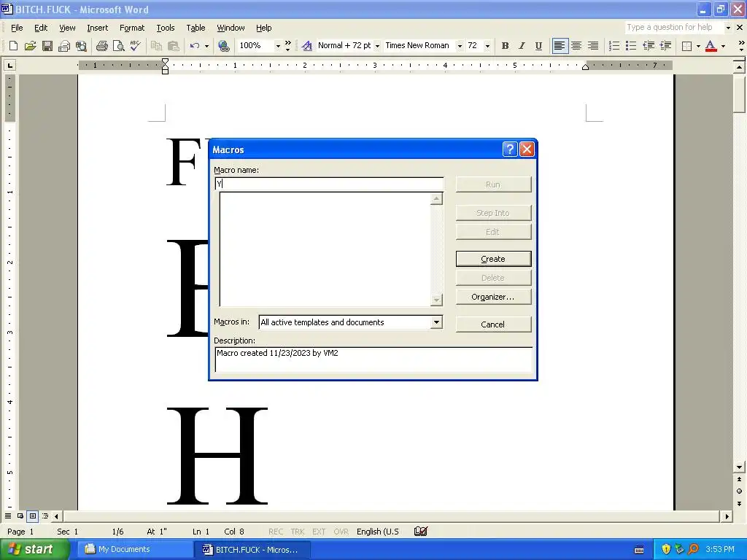Switch to Print Layout View icon
This screenshot has width=747, height=560.
32,516
